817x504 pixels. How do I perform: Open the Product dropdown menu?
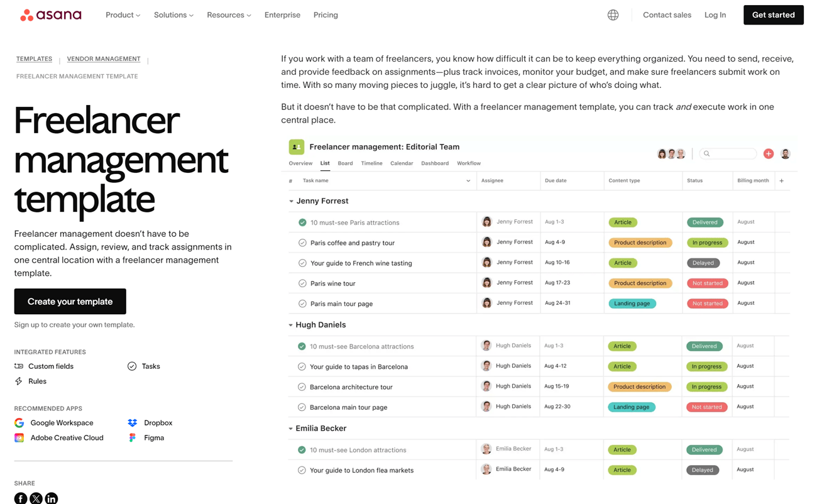123,15
